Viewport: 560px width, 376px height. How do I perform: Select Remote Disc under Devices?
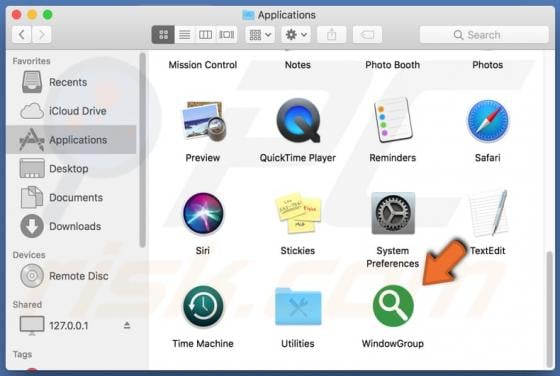pos(71,276)
